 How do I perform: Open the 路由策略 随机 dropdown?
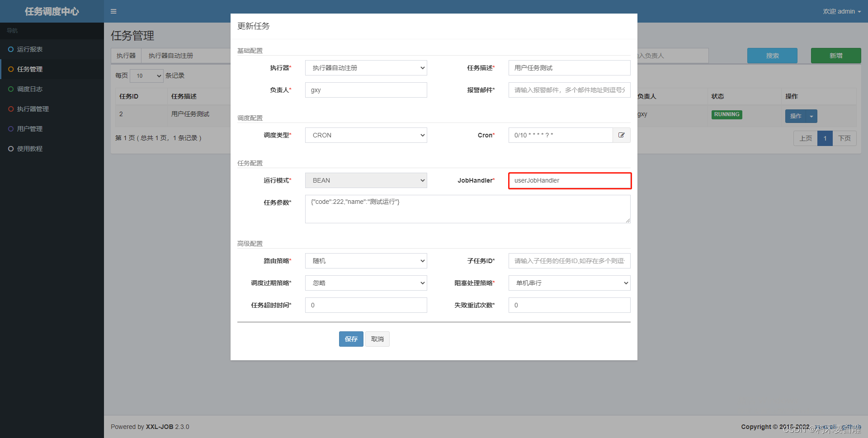(x=366, y=261)
